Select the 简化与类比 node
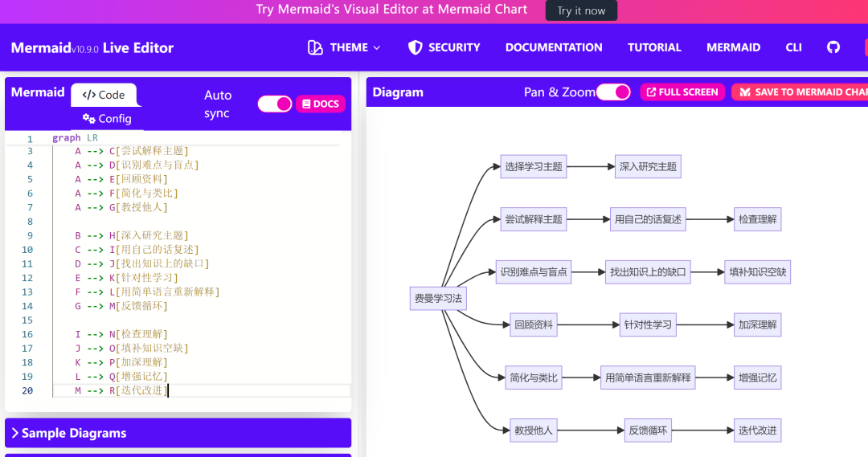The height and width of the screenshot is (457, 868). click(x=533, y=377)
